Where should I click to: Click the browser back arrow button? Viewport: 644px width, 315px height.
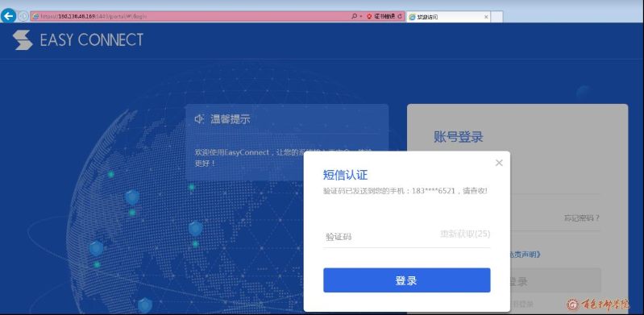click(x=8, y=16)
